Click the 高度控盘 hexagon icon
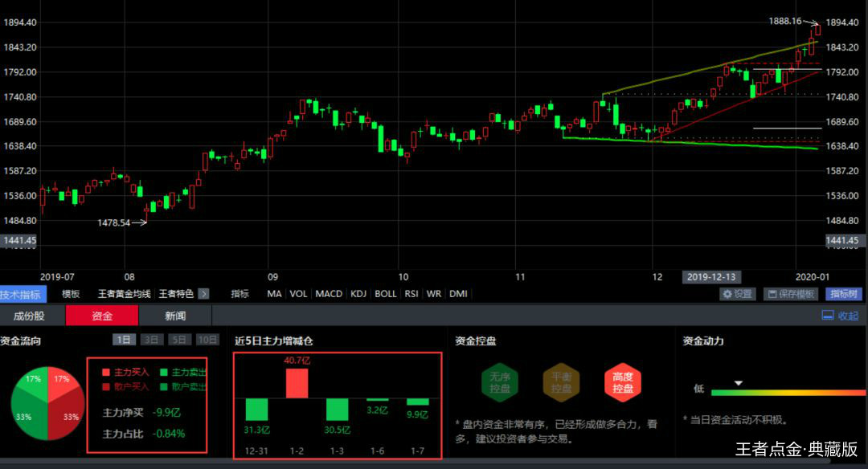Image resolution: width=868 pixels, height=469 pixels. tap(623, 382)
